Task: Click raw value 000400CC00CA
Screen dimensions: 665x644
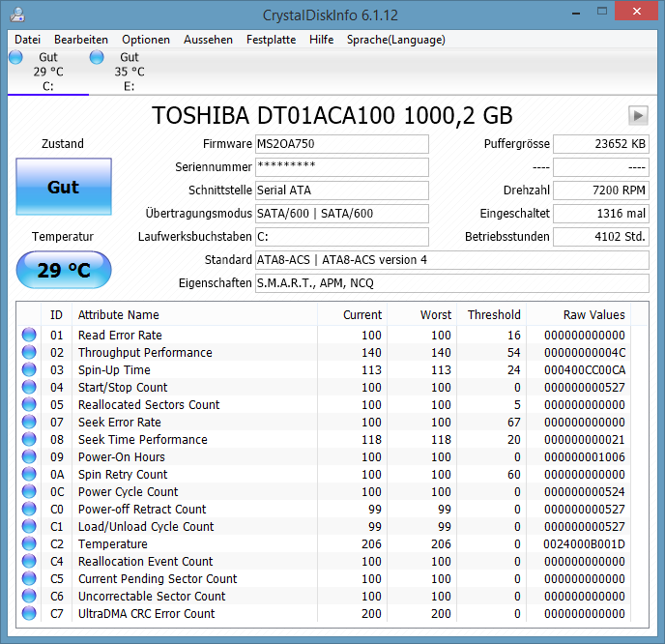Action: tap(585, 370)
